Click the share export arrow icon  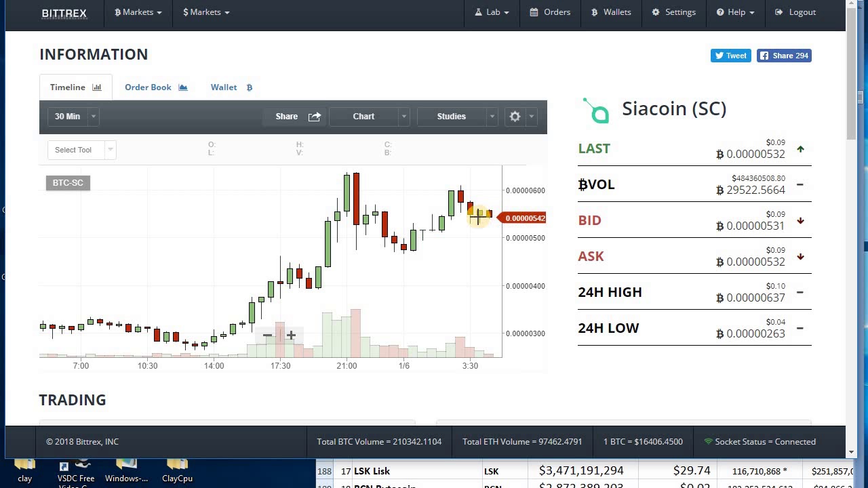315,117
